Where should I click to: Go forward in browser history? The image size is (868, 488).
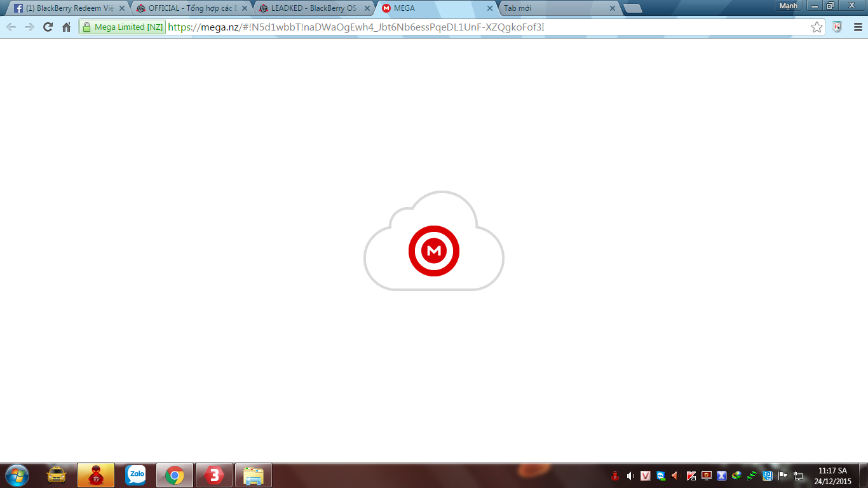point(29,27)
